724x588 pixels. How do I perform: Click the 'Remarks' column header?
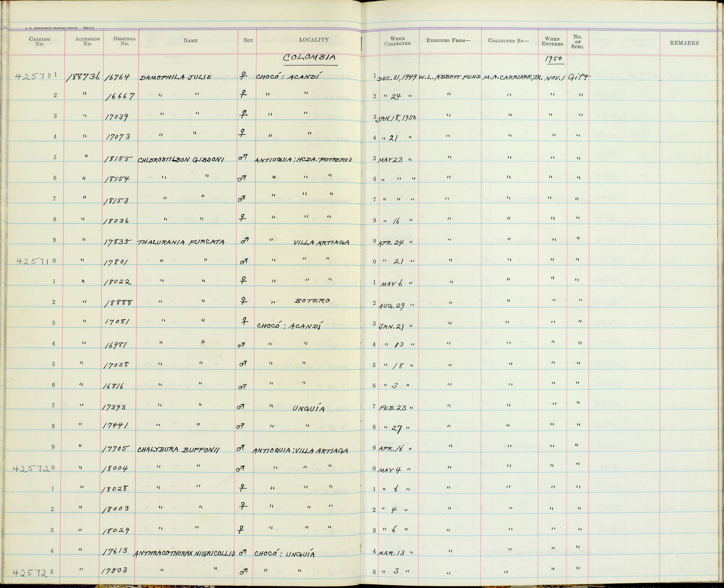[684, 43]
